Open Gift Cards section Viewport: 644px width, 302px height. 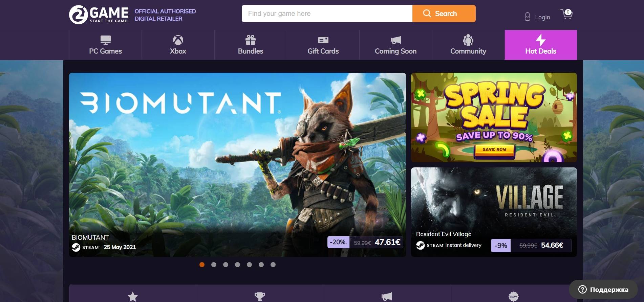323,45
